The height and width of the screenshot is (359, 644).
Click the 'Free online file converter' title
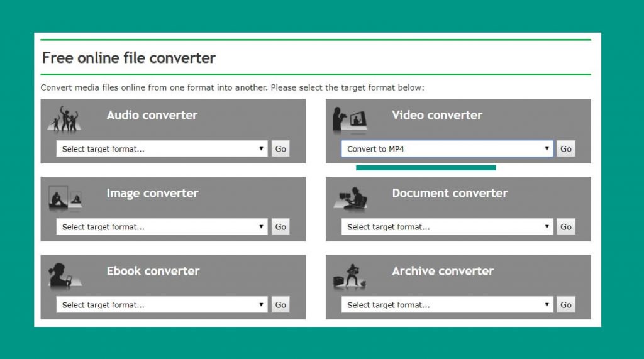coord(128,58)
